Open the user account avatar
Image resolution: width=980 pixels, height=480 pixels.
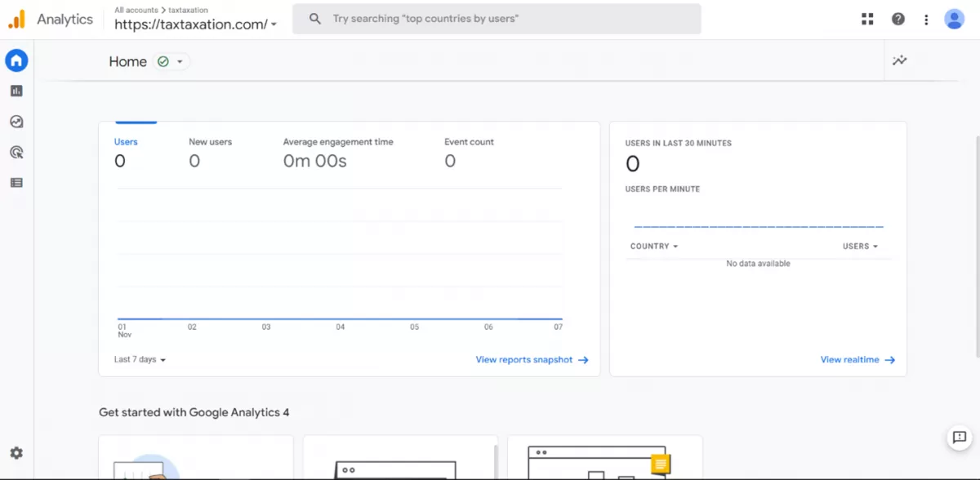click(x=955, y=19)
